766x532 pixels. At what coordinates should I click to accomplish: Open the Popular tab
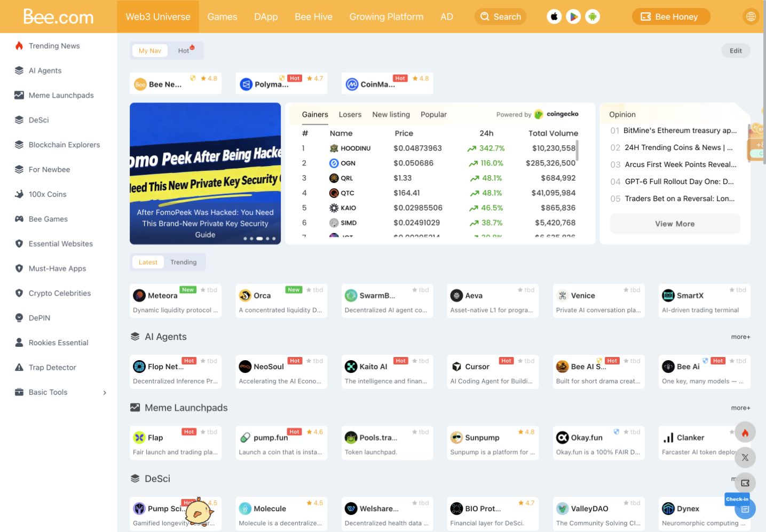(433, 114)
